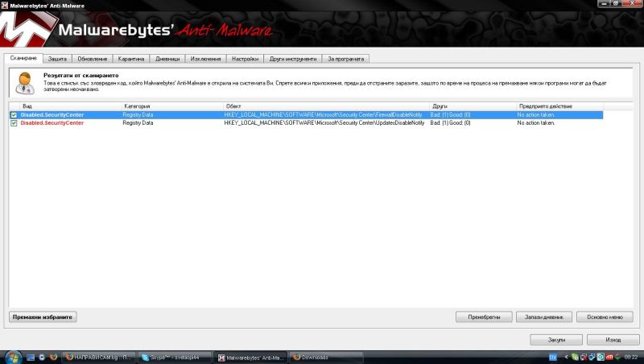Click the doctor icon beside scan results heading

click(25, 83)
